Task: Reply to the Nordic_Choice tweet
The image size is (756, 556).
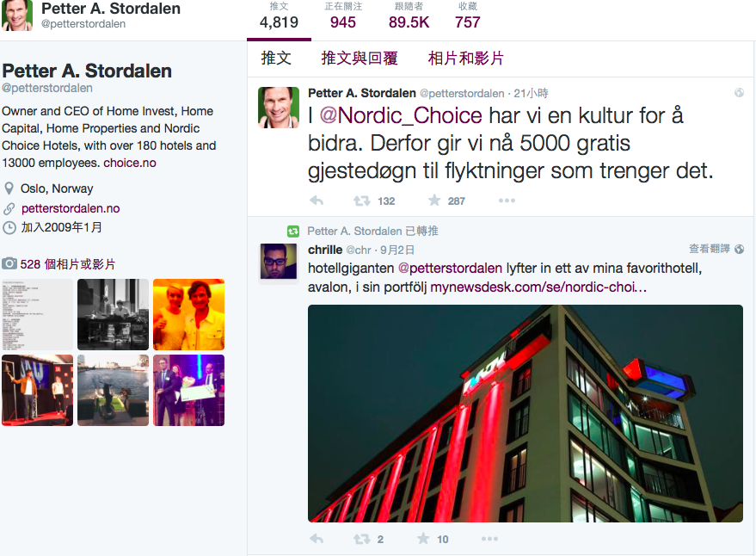Action: (x=317, y=201)
